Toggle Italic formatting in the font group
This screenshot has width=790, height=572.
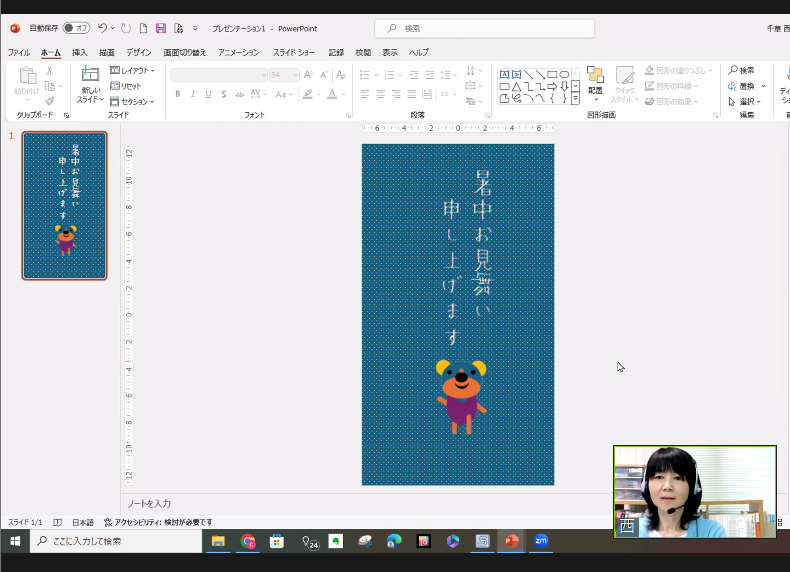pos(193,94)
